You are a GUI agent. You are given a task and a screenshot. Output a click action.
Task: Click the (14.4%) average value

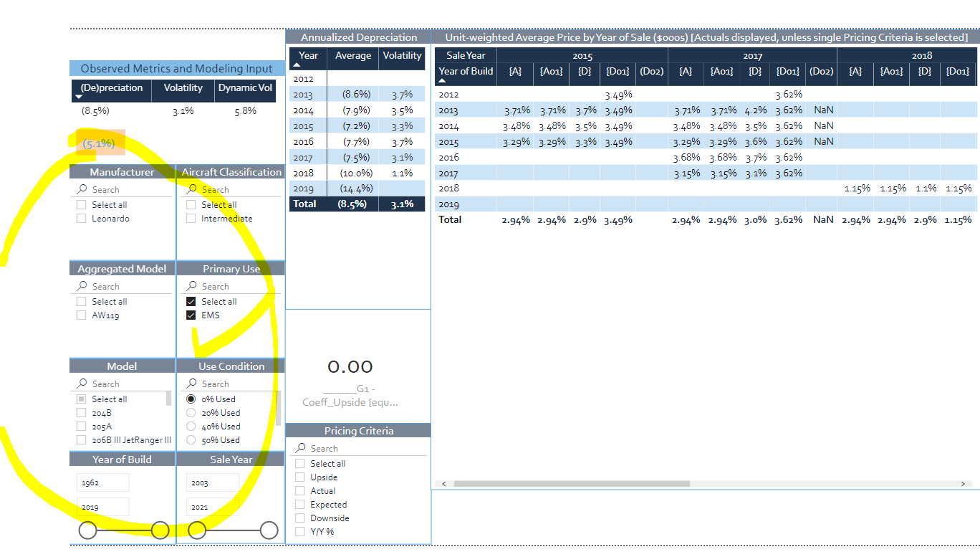(x=357, y=189)
